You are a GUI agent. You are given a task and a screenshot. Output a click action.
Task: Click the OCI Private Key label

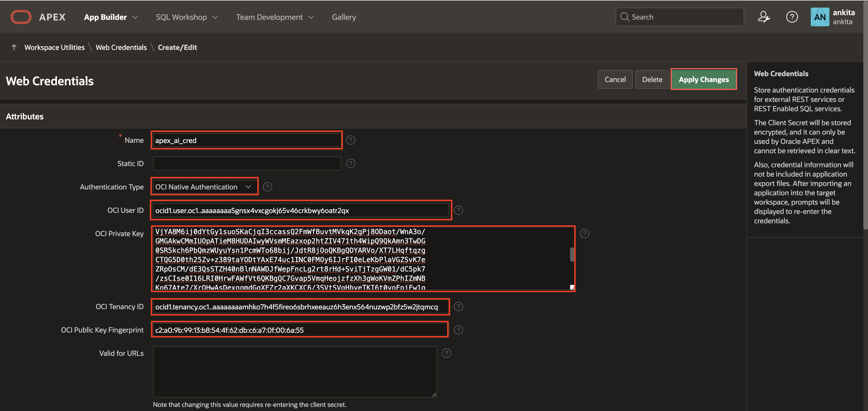click(x=119, y=234)
